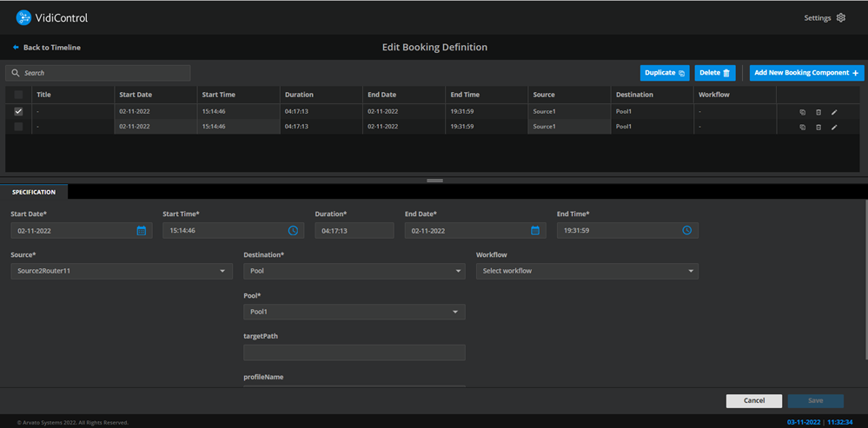Image resolution: width=868 pixels, height=428 pixels.
Task: Click the VidiControl logo icon
Action: (x=23, y=17)
